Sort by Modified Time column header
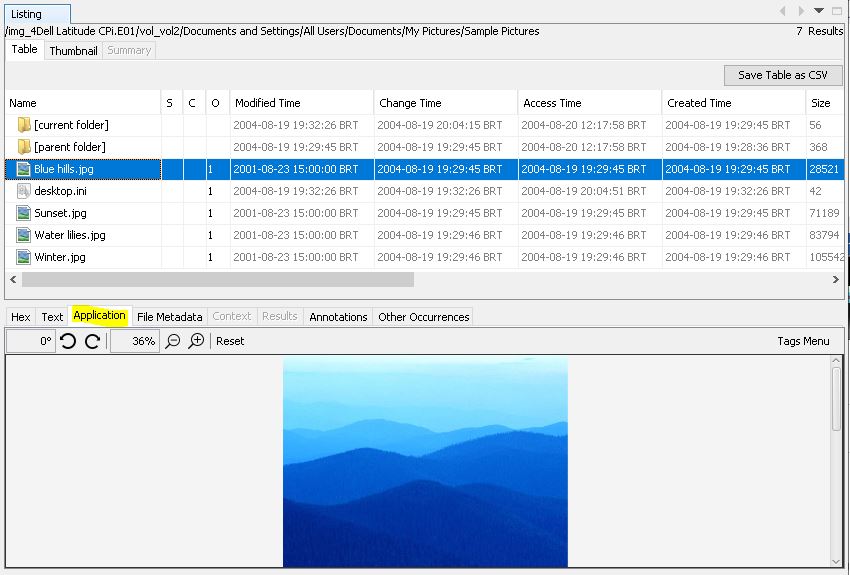The height and width of the screenshot is (575, 850). (x=301, y=103)
